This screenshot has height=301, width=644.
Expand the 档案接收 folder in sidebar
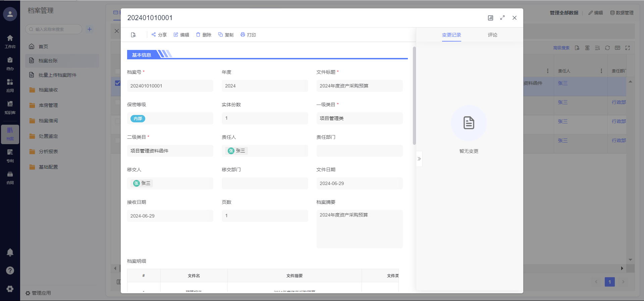(48, 90)
